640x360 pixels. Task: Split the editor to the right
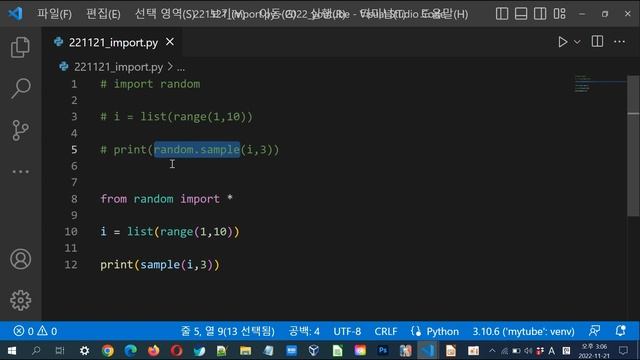[x=597, y=42]
